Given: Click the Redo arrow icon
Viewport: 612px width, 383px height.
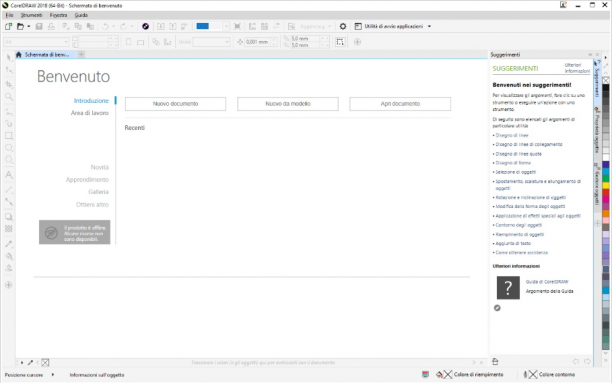Looking at the screenshot, I should coord(123,27).
